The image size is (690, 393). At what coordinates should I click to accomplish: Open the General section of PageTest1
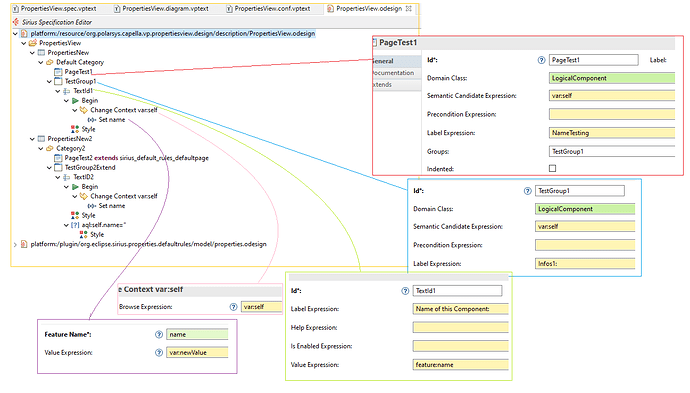coord(396,61)
